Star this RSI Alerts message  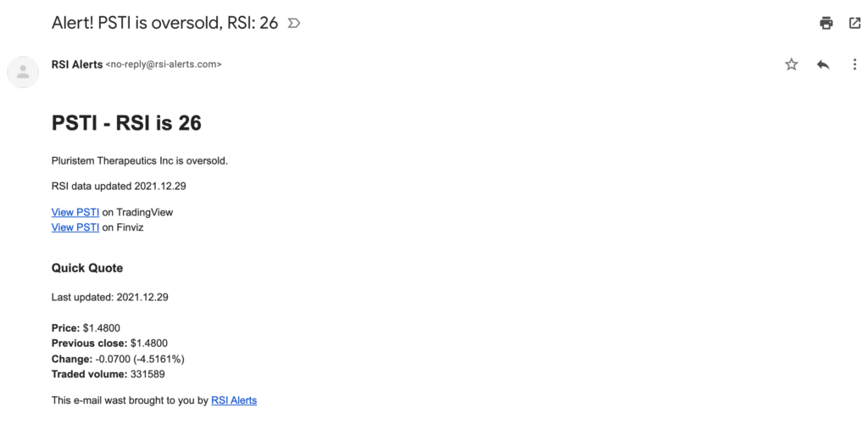pyautogui.click(x=792, y=64)
